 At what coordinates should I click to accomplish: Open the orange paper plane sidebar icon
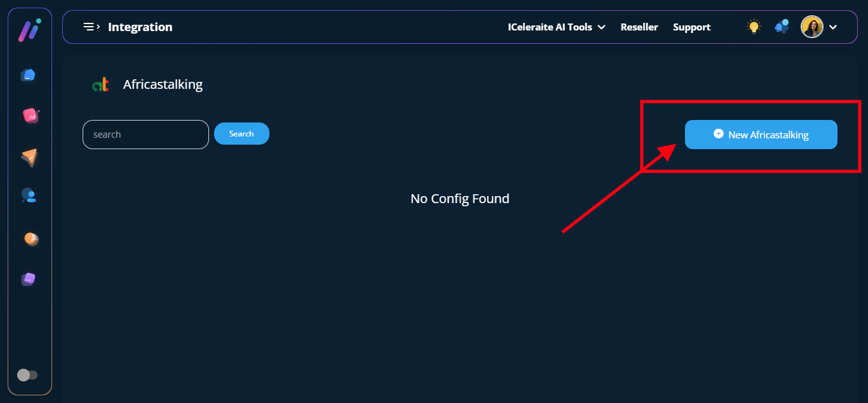(x=29, y=157)
